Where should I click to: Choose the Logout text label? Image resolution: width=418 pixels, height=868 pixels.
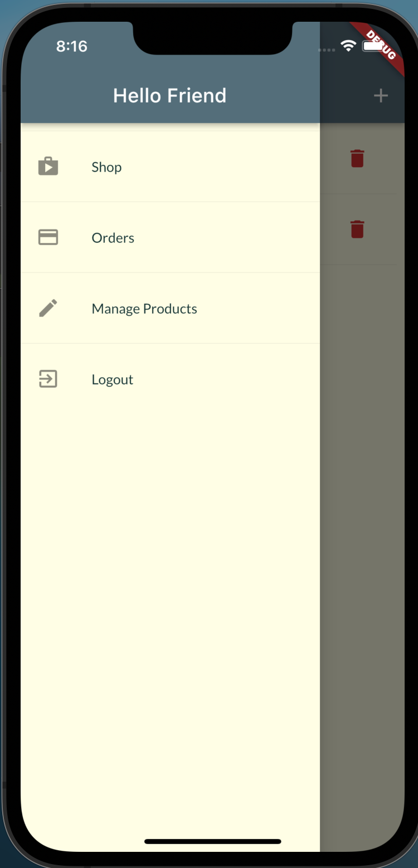click(113, 380)
